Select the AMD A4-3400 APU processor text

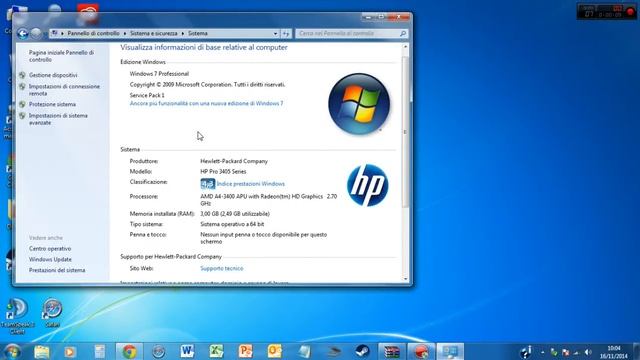tap(269, 200)
